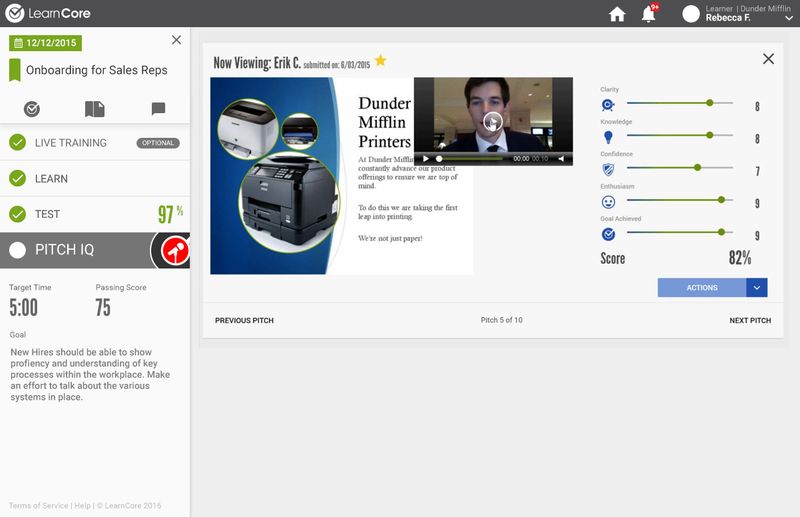Click the LearnCore logo
Screen dimensions: 800x517
coord(48,13)
